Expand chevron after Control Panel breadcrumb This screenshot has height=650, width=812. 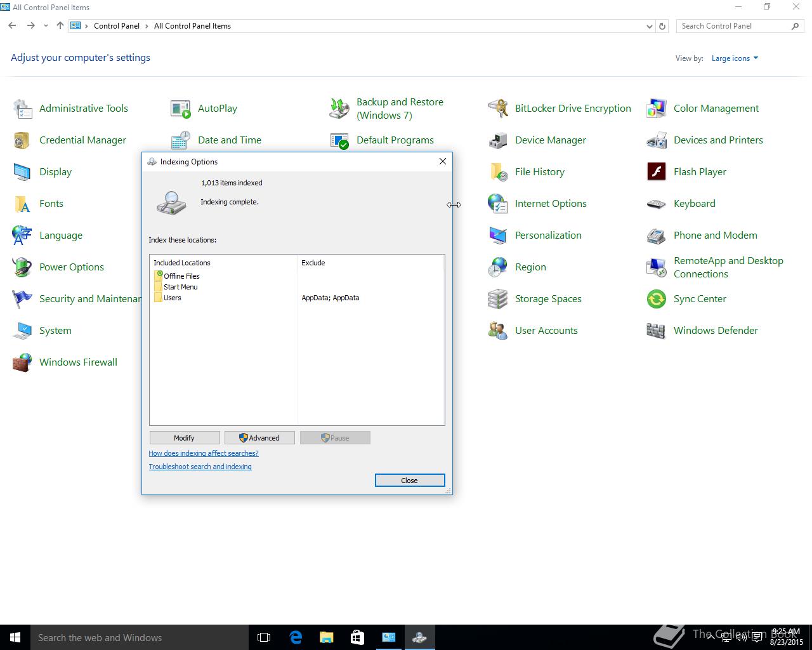[147, 26]
